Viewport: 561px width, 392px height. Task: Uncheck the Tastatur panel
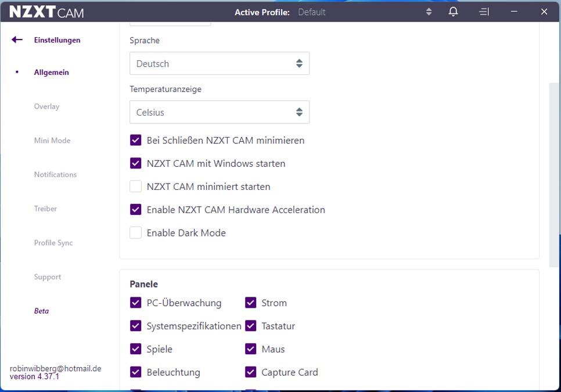pyautogui.click(x=250, y=326)
